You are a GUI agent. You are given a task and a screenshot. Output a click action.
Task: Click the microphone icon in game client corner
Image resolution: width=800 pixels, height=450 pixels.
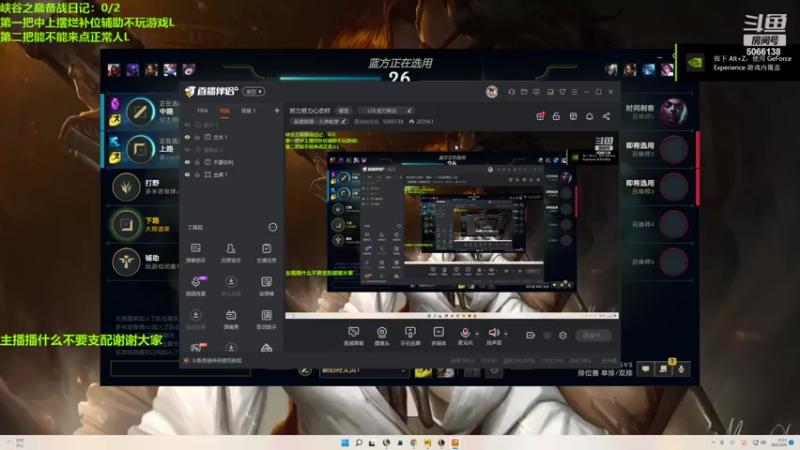681,369
